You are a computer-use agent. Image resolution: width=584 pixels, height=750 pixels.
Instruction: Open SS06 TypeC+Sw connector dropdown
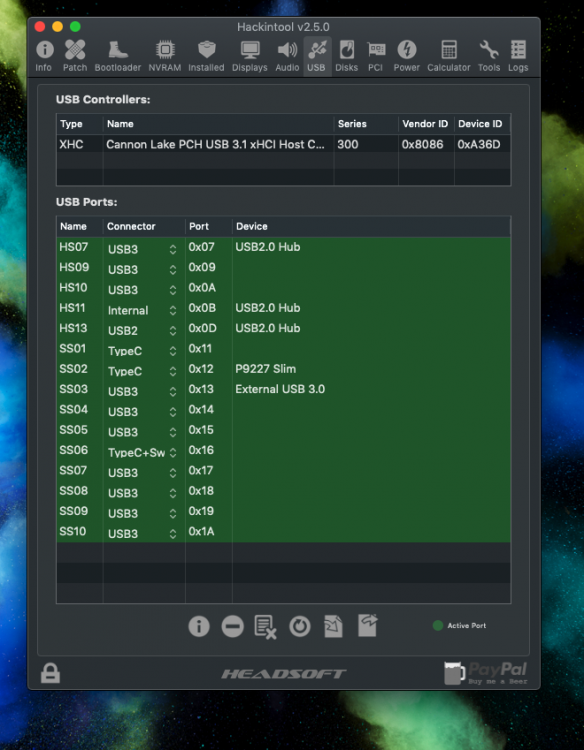tap(143, 452)
